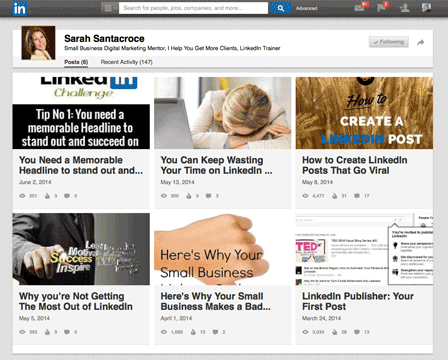The height and width of the screenshot is (360, 448).
Task: Click likes thumb icon on May 5 post
Action: coord(47,332)
